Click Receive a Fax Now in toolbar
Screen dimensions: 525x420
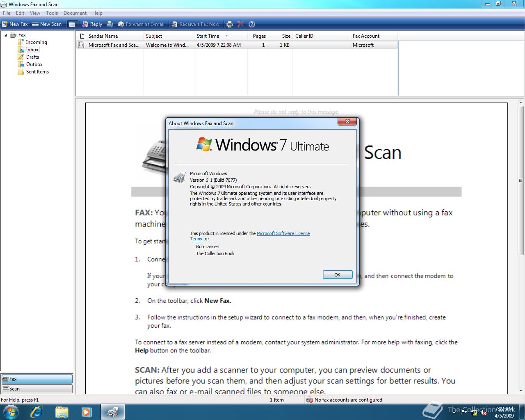click(196, 24)
